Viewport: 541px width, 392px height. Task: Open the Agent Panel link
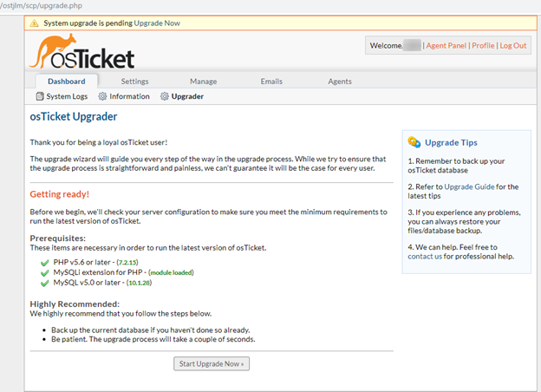coord(446,46)
